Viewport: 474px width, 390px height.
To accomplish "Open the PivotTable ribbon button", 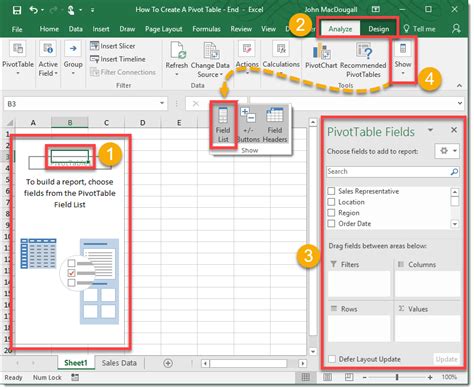I will pos(18,59).
